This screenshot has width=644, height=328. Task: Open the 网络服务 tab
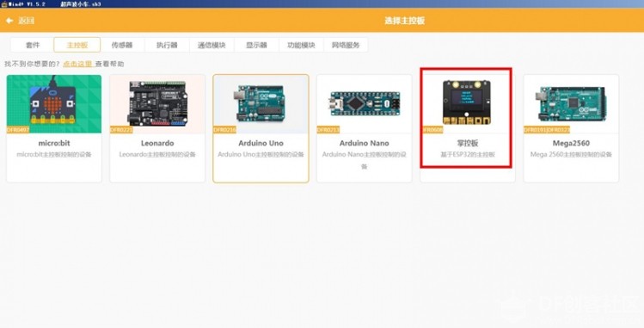tap(346, 45)
